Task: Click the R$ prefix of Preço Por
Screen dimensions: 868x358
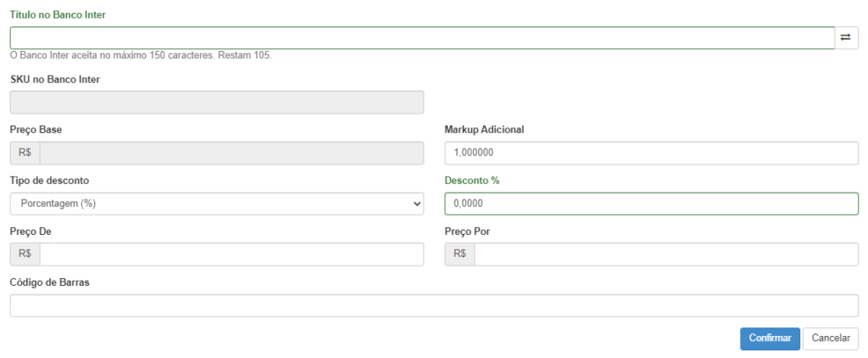Action: [459, 255]
